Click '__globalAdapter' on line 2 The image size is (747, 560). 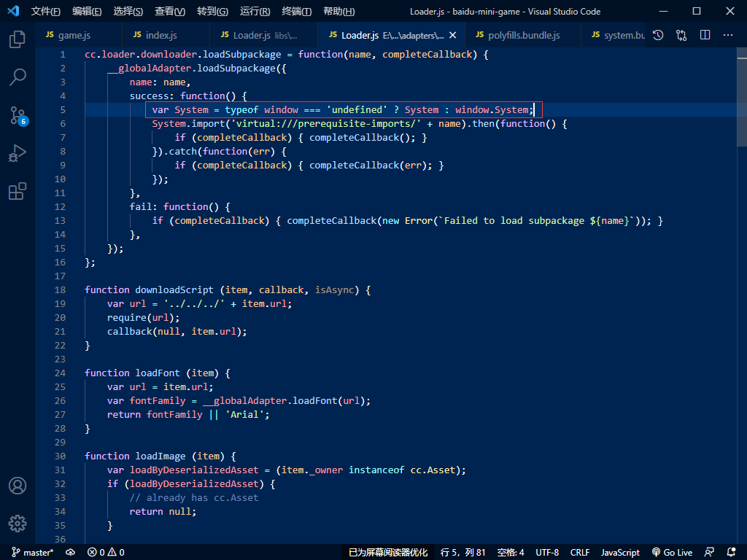pos(149,69)
